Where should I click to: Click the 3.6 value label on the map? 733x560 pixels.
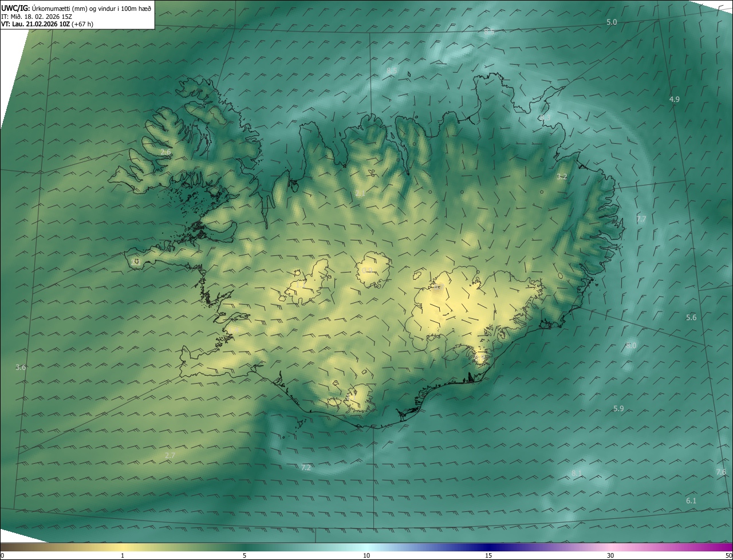coord(21,368)
